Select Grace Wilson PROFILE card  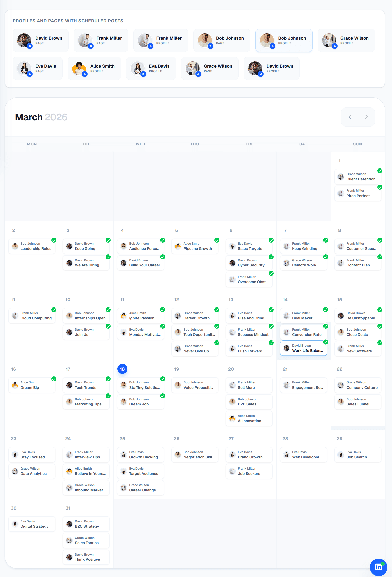tap(346, 40)
